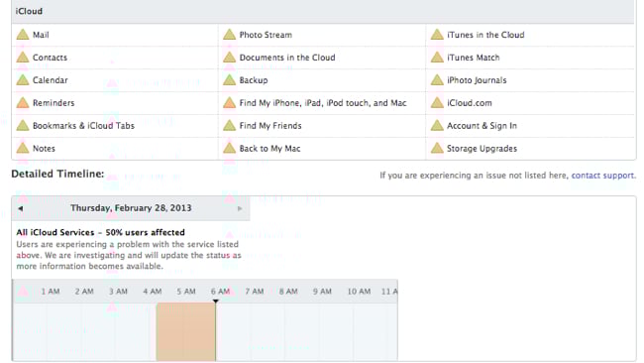Open the contact support link

602,176
